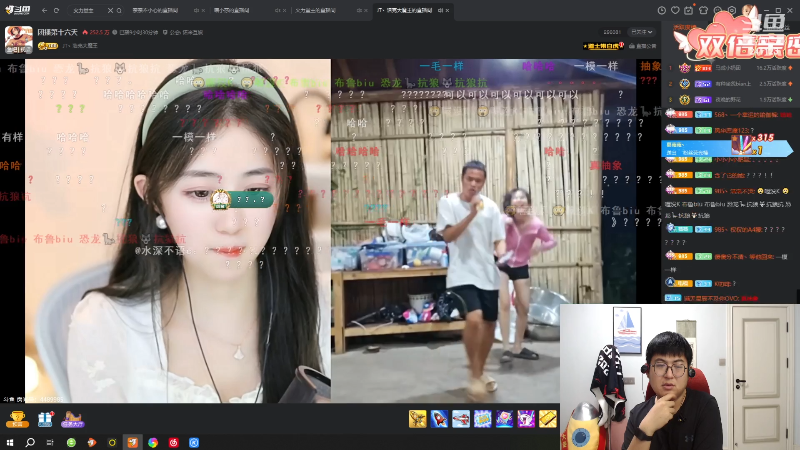This screenshot has width=800, height=450.
Task: Open Windows taskbar search
Action: 30,442
